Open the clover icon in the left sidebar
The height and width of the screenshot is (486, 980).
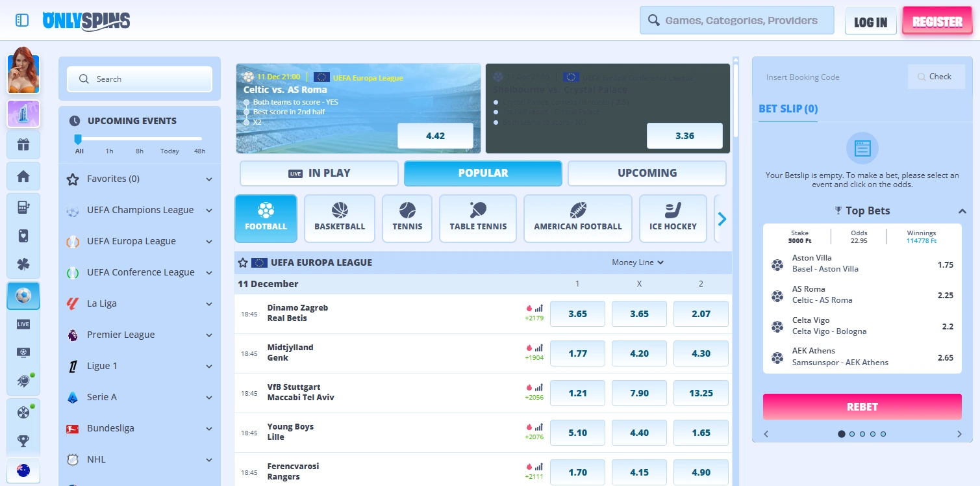[23, 264]
